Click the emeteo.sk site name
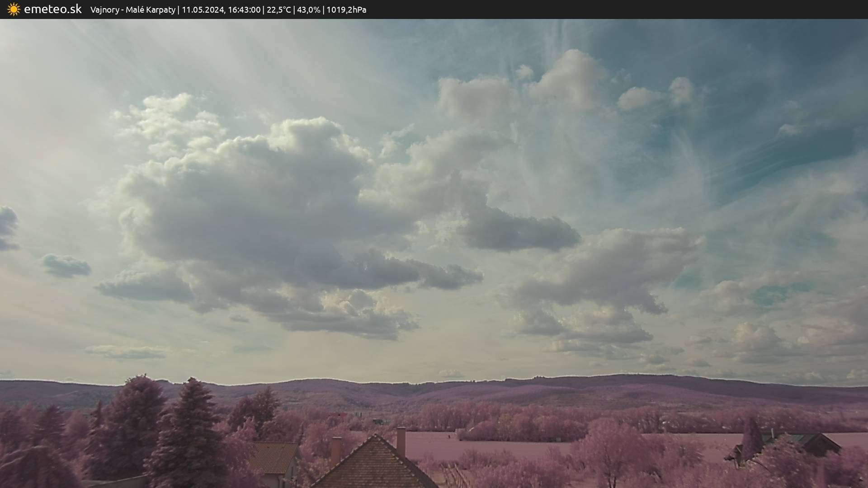Screen dimensions: 868x488 coord(52,9)
